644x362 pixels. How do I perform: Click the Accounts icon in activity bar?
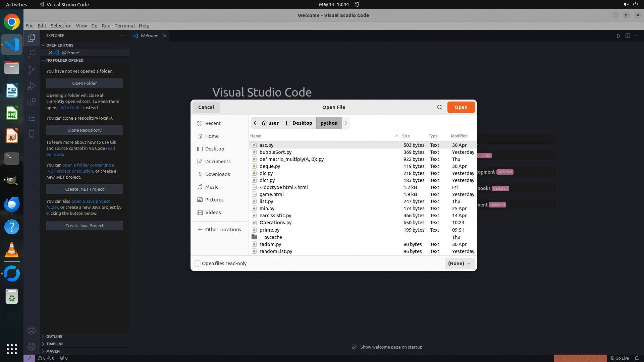click(x=32, y=330)
